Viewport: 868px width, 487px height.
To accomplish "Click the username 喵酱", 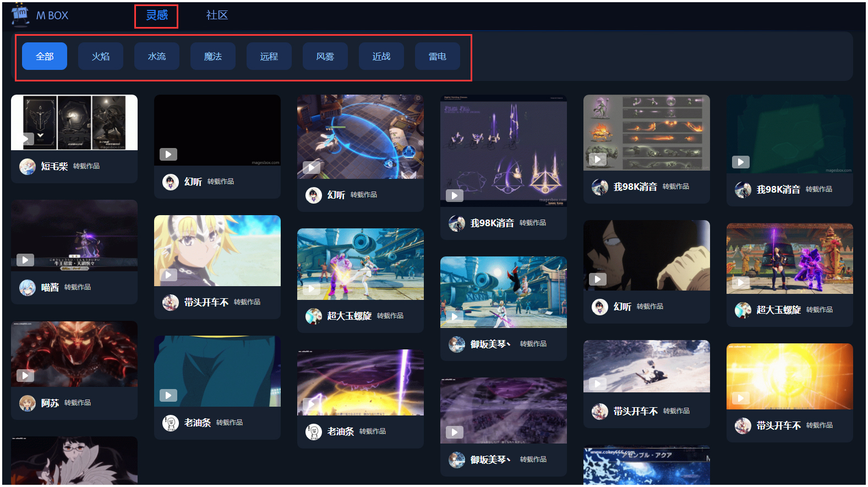I will pos(50,287).
